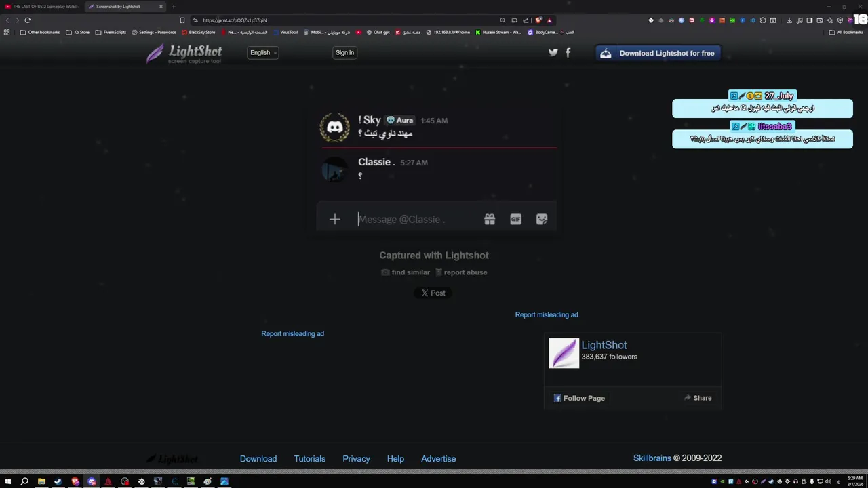Open the All Bookmarks folder
This screenshot has width=868, height=488.
pyautogui.click(x=846, y=32)
